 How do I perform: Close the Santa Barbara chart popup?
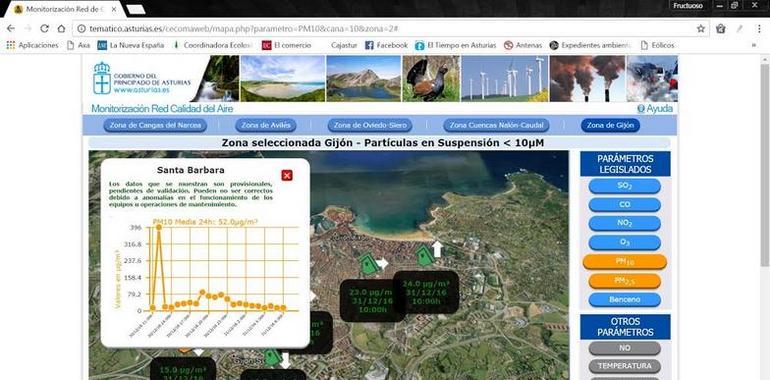(x=287, y=175)
